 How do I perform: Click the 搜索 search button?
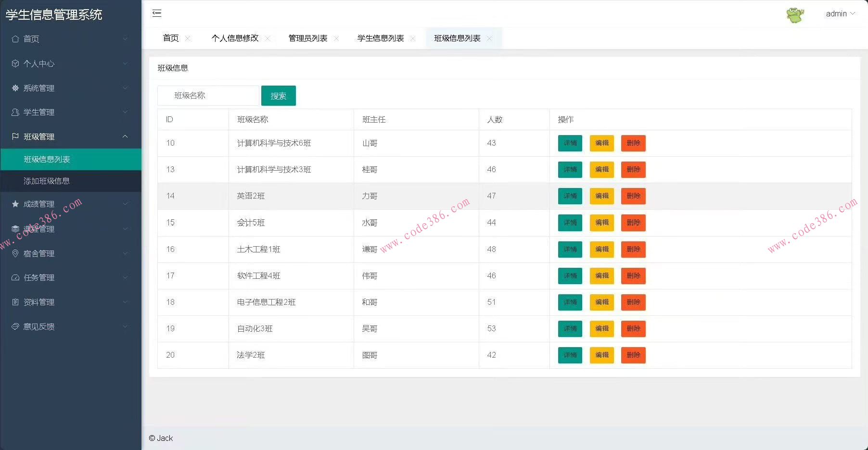click(x=278, y=95)
